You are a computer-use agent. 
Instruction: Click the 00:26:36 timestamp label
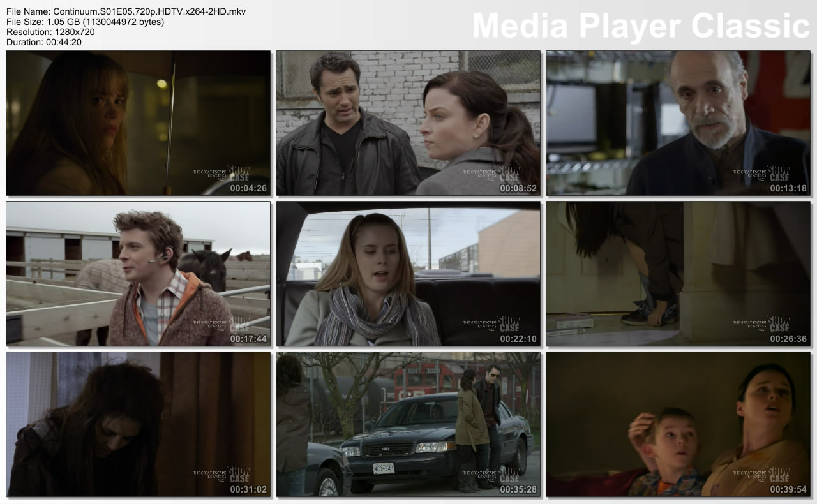pyautogui.click(x=788, y=339)
